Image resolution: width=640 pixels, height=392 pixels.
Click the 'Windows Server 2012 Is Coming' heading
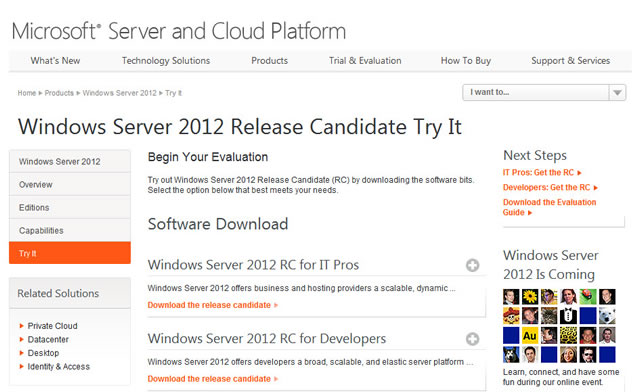point(551,265)
